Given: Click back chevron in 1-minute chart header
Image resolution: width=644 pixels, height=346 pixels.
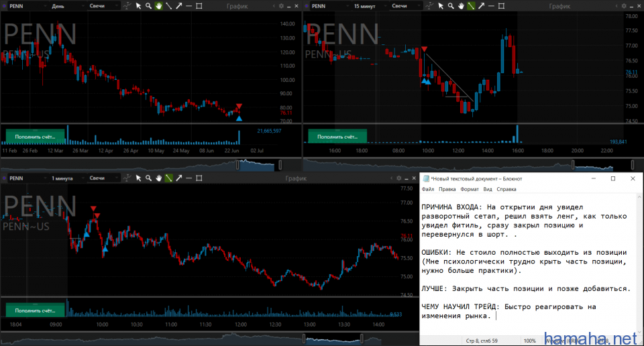Looking at the screenshot, I should pos(391,178).
